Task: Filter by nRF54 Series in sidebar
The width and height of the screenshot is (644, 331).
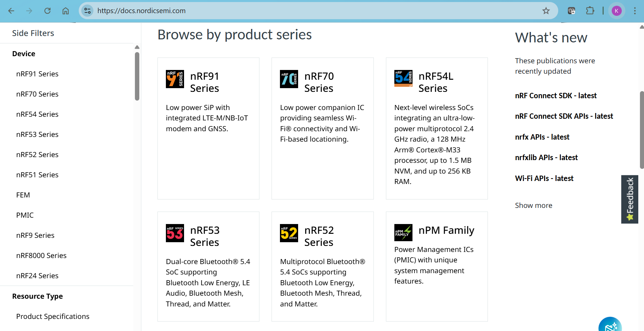Action: click(37, 114)
